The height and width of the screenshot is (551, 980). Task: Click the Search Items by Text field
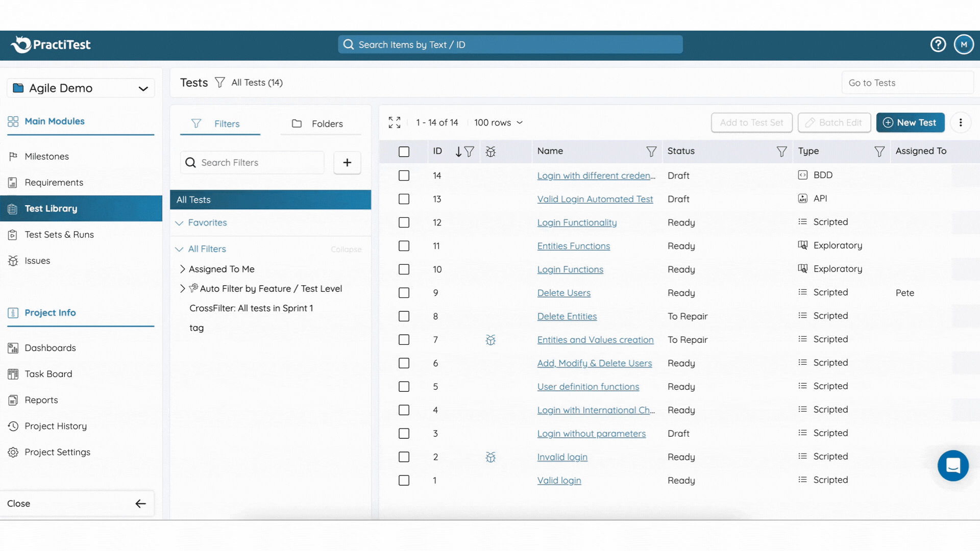click(x=510, y=44)
